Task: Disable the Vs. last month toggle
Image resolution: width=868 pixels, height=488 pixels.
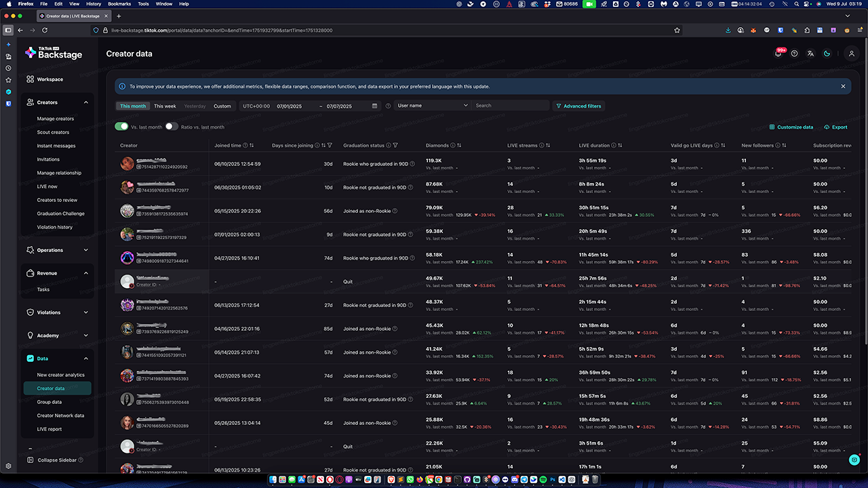Action: 122,127
